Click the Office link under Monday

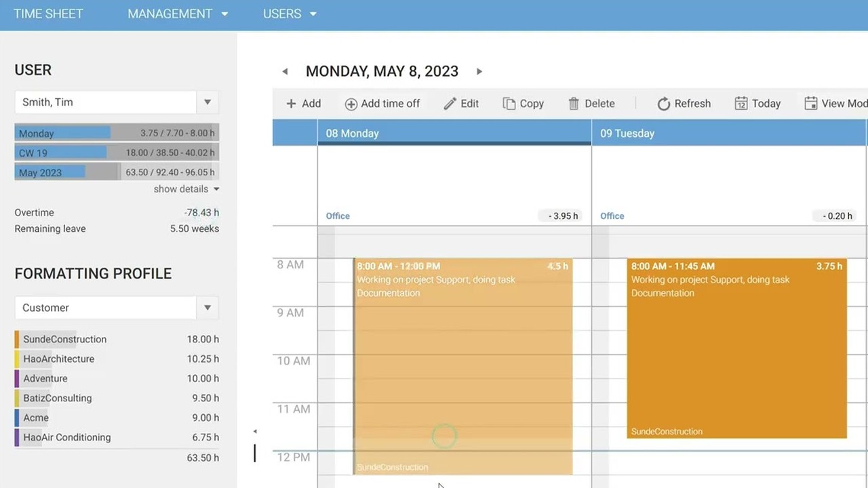(x=338, y=216)
